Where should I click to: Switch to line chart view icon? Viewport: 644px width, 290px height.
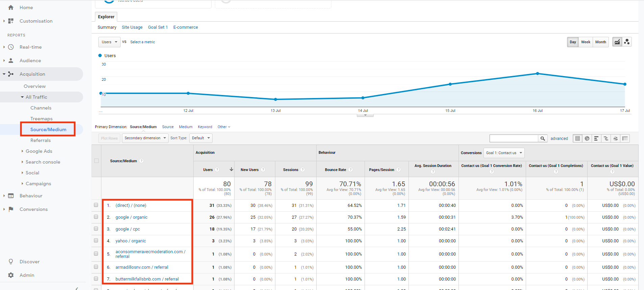tap(617, 42)
